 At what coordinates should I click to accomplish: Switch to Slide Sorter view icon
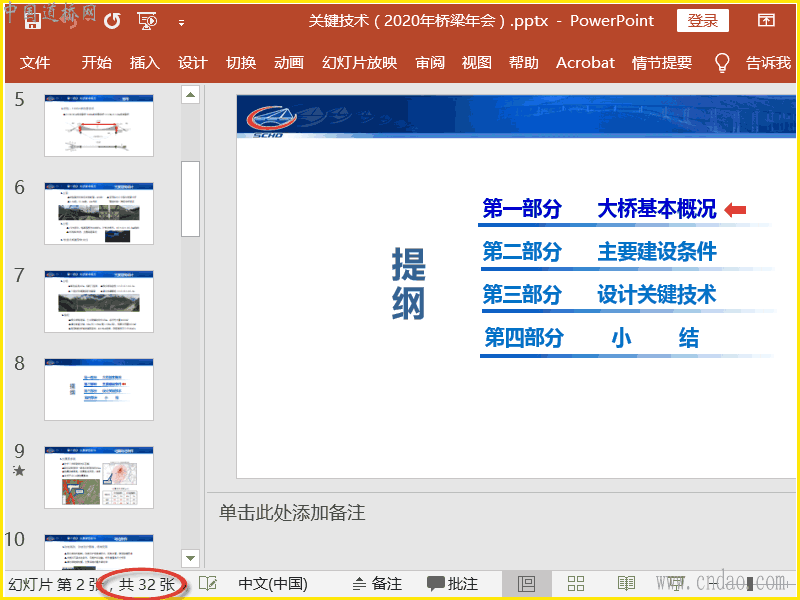pos(576,584)
